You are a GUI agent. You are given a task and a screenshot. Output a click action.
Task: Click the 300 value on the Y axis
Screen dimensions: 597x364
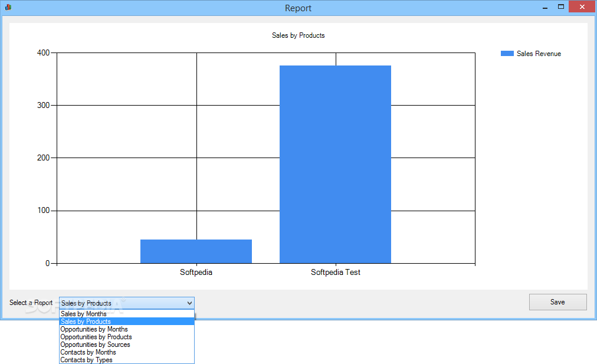click(44, 105)
